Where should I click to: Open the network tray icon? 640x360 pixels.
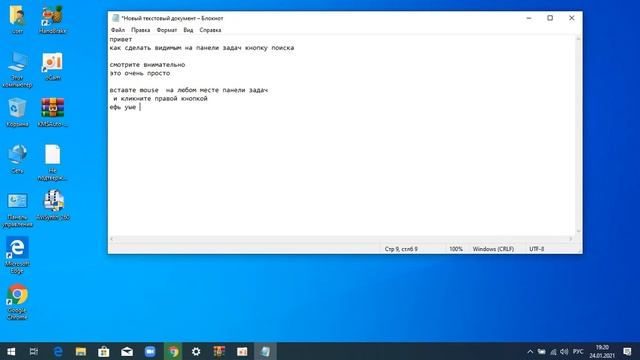tap(553, 351)
